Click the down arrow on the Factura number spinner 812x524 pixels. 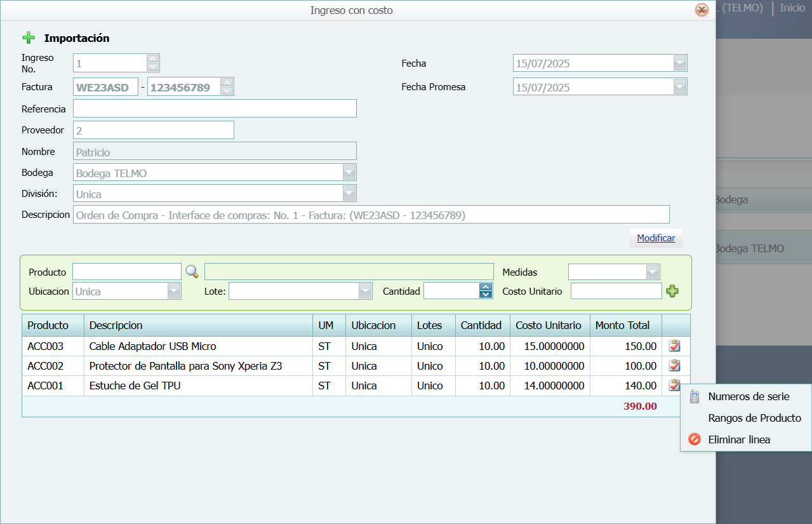(x=227, y=90)
